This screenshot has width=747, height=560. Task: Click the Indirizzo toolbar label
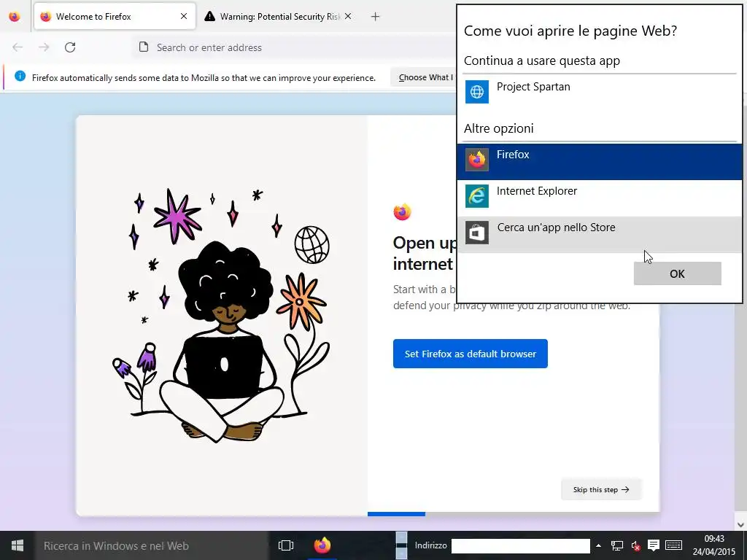click(x=430, y=545)
